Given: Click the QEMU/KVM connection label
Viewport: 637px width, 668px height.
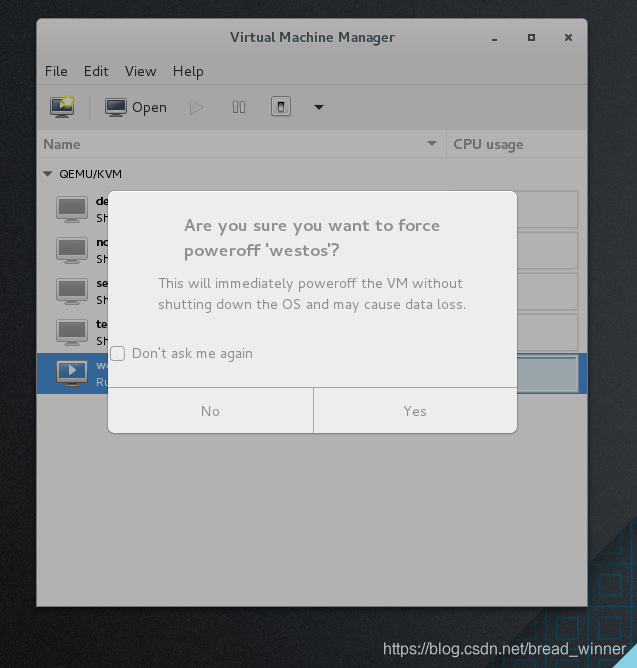Looking at the screenshot, I should point(90,174).
